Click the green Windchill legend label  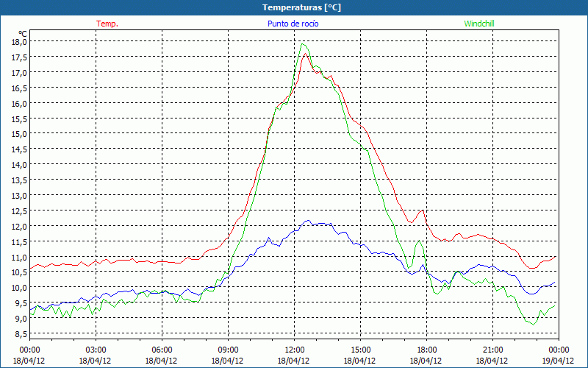coord(479,24)
